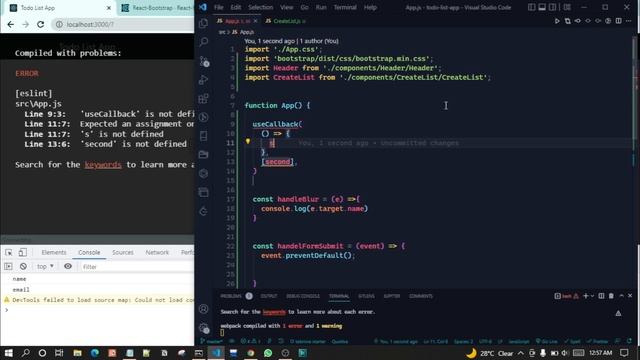Viewport: 640px width, 360px height.
Task: Open the Go menu in VS Code
Action: point(304,7)
